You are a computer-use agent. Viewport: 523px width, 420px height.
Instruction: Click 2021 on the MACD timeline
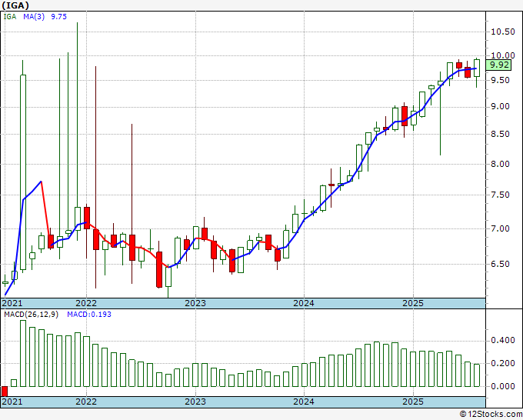point(12,402)
